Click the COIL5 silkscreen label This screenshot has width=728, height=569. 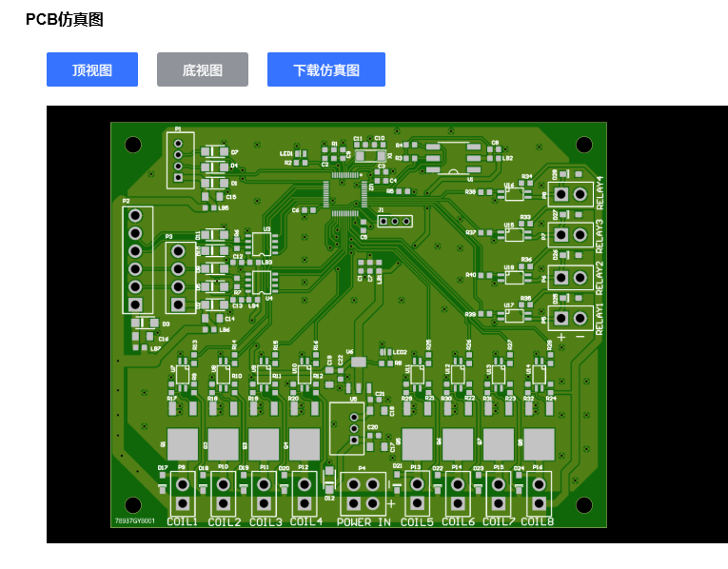[x=417, y=522]
